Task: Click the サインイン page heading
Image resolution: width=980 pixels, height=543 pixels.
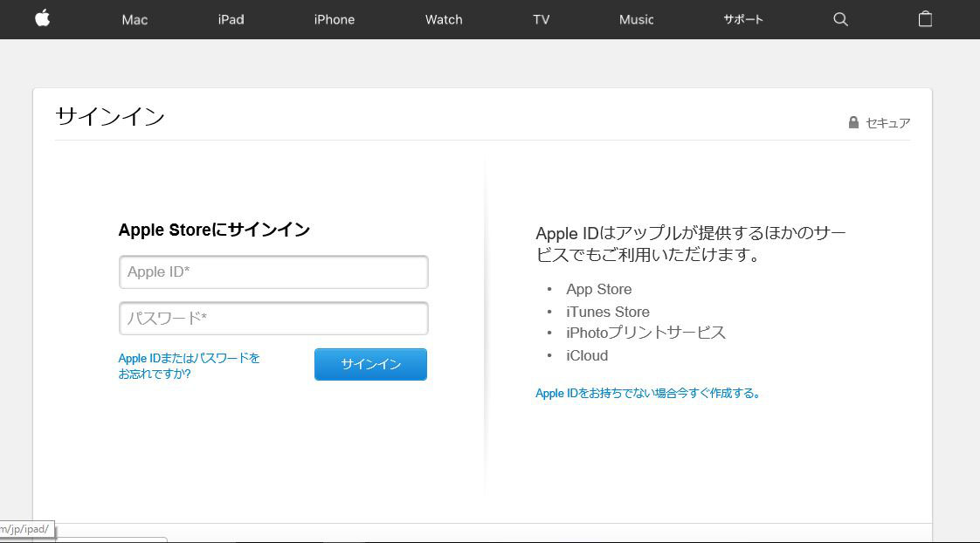Action: [x=110, y=117]
